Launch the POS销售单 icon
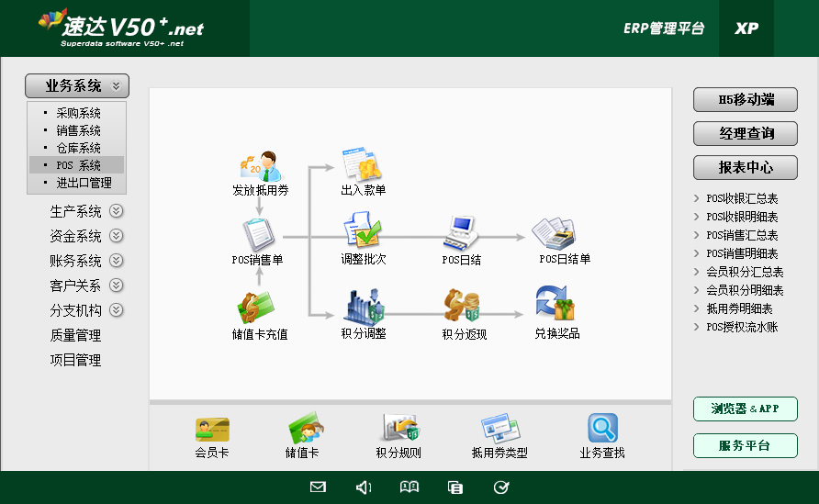Viewport: 819px width, 504px height. tap(259, 234)
